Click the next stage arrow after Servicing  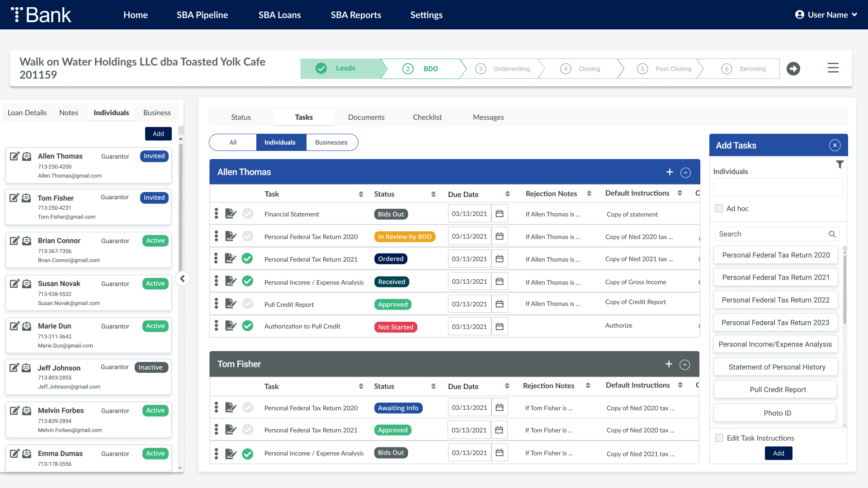[x=793, y=69]
